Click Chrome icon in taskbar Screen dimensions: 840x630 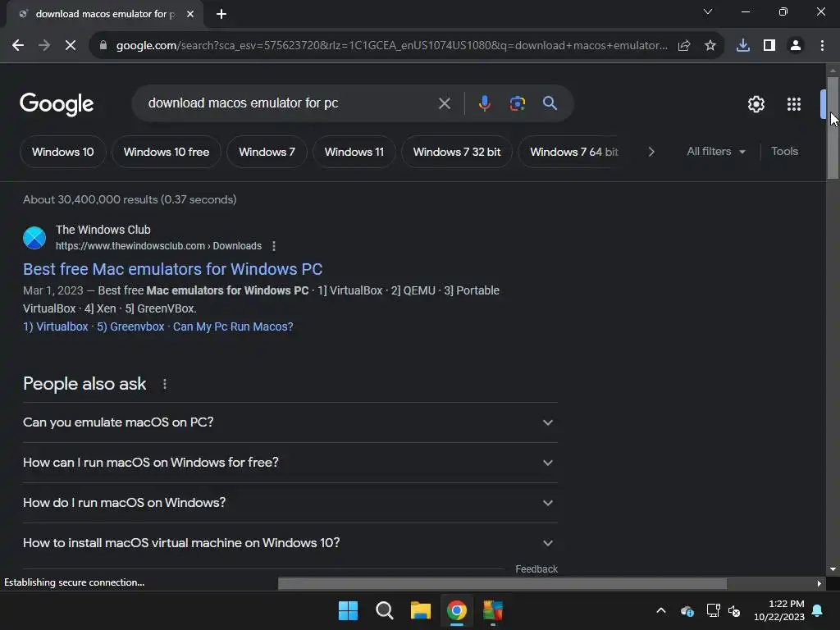coord(456,610)
